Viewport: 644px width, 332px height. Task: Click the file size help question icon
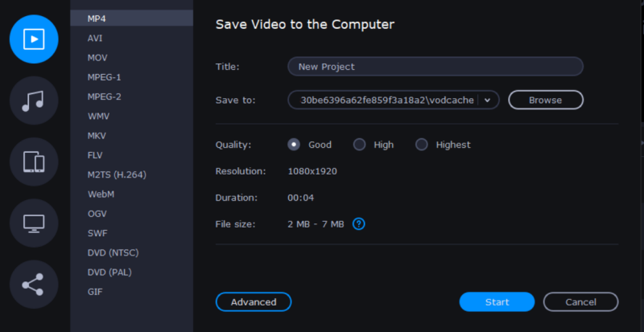click(x=359, y=223)
